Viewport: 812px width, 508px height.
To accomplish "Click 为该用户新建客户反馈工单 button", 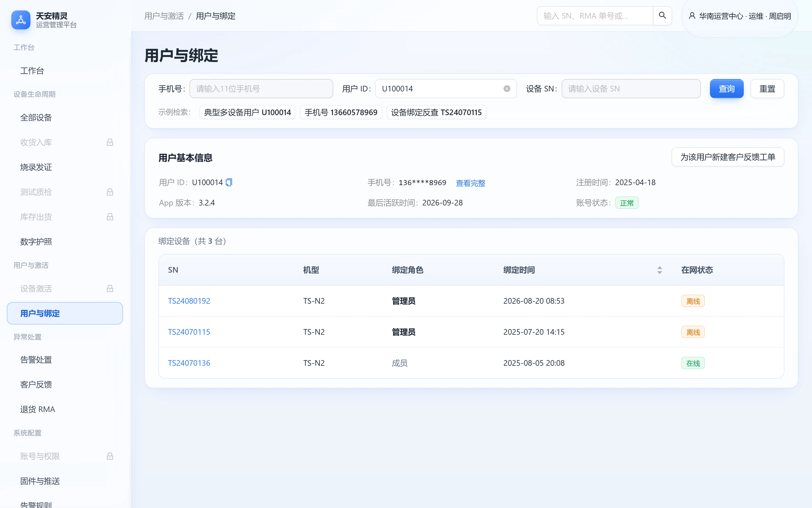I will point(727,157).
